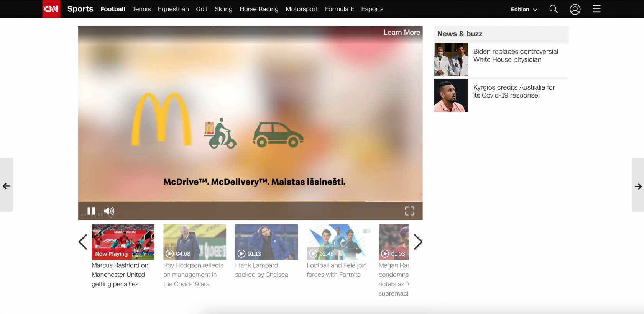Open the Football section
Image resolution: width=644 pixels, height=314 pixels.
[113, 9]
